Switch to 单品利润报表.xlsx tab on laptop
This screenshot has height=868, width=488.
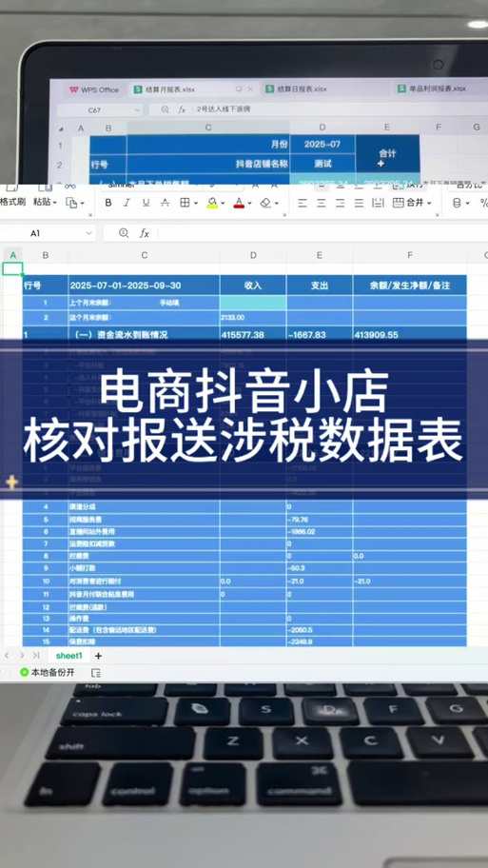click(432, 89)
